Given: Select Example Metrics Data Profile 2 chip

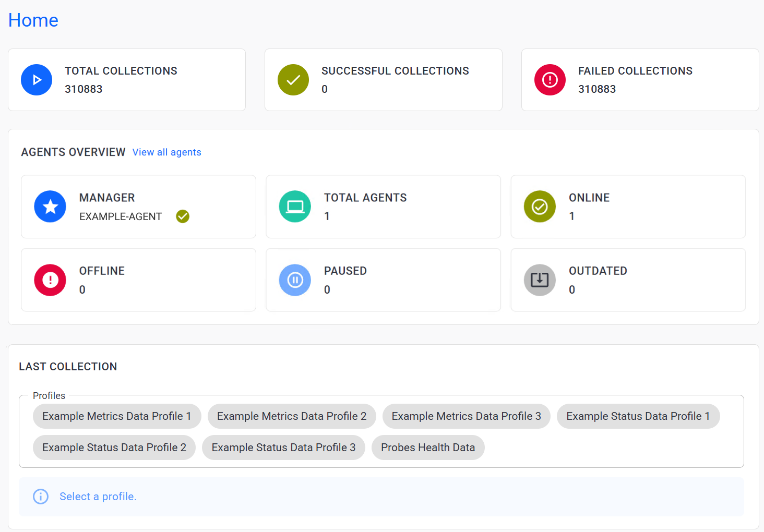Looking at the screenshot, I should [292, 416].
